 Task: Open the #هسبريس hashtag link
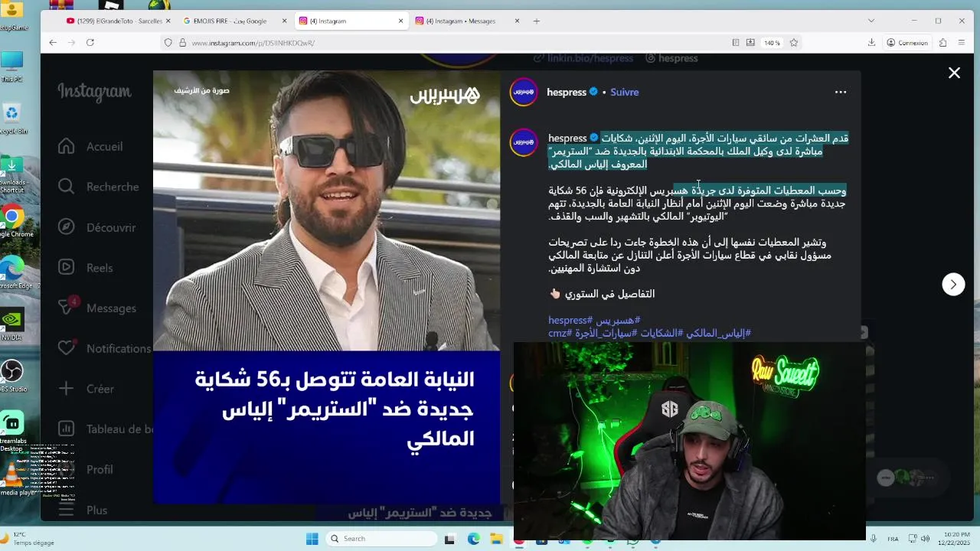point(618,320)
